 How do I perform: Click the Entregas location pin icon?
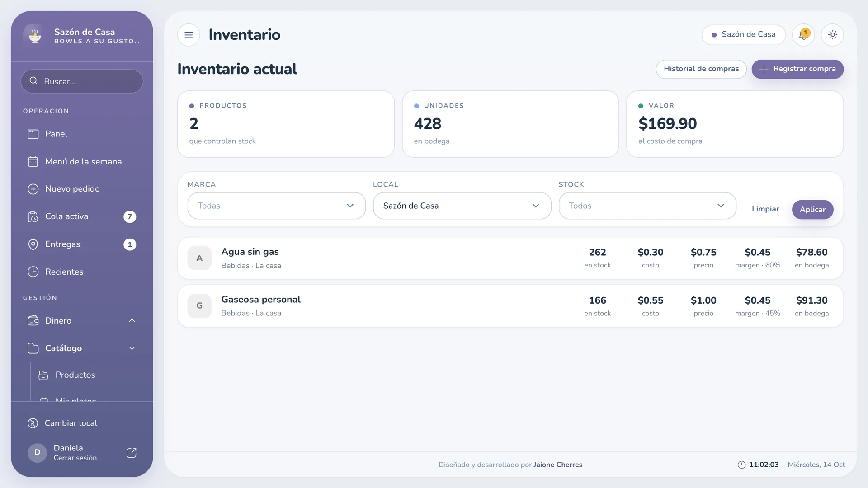pos(33,244)
